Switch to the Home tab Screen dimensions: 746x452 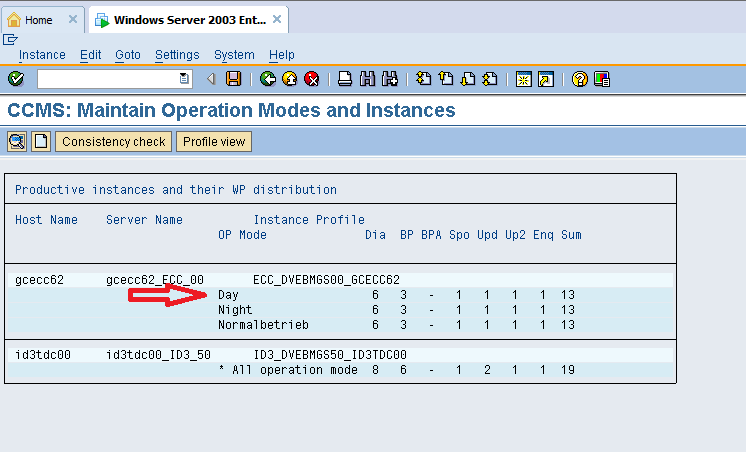[39, 20]
